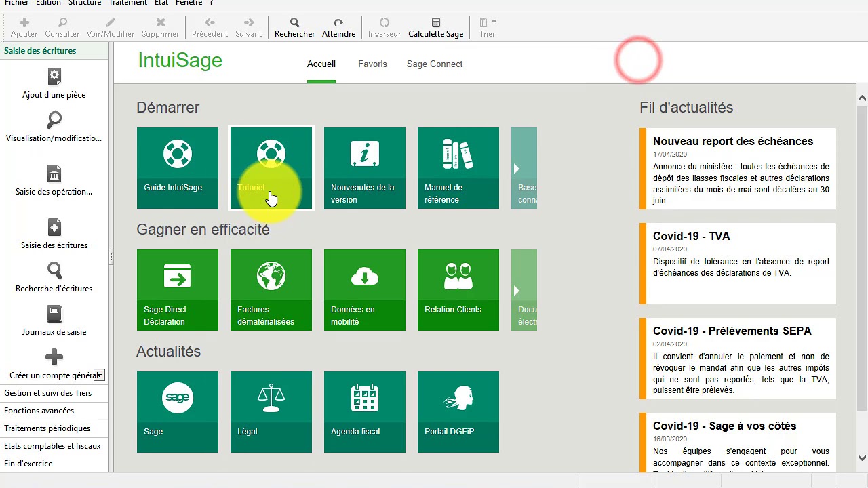Open Journaux de saisie sidebar icon

coord(54,314)
